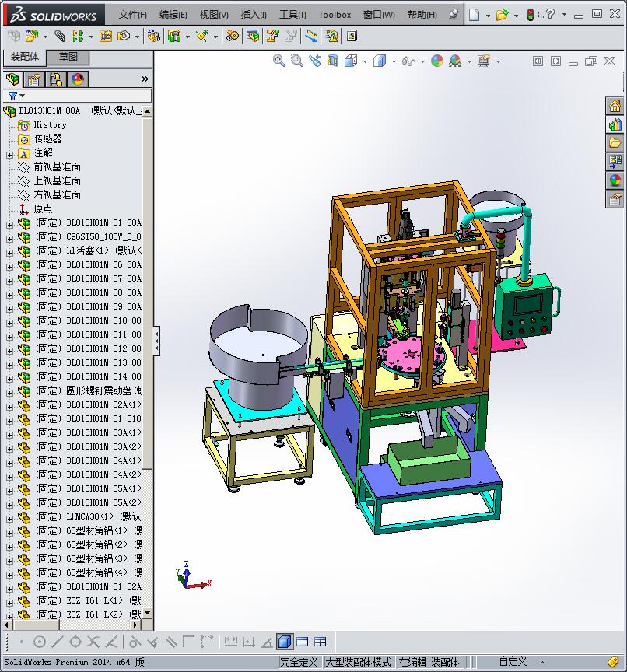Click the Zoom to Fit icon
The image size is (627, 672).
click(279, 61)
